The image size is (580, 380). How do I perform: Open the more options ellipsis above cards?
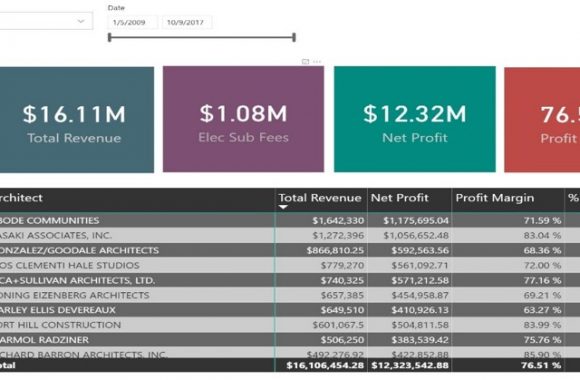pyautogui.click(x=317, y=61)
